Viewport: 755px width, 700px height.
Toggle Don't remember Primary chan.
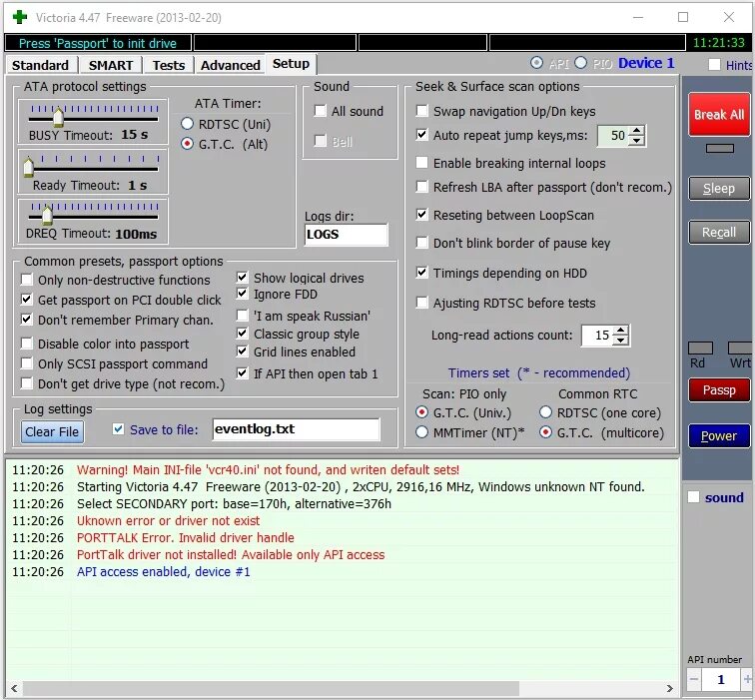coord(27,320)
